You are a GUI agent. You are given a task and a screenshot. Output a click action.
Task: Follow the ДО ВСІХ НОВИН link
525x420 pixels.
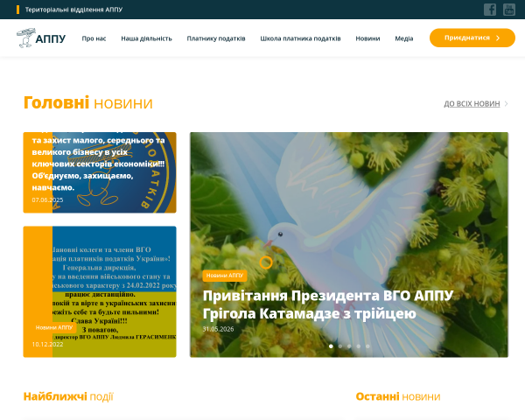tap(472, 104)
